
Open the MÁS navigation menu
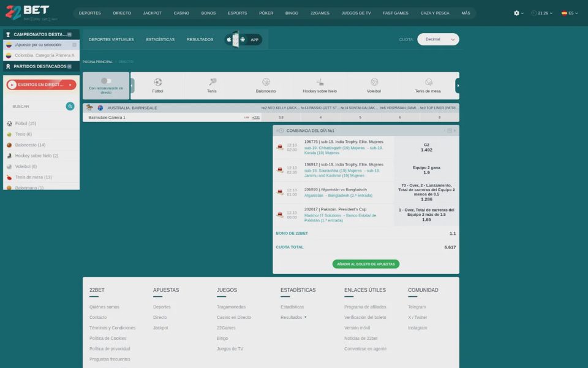coord(466,13)
